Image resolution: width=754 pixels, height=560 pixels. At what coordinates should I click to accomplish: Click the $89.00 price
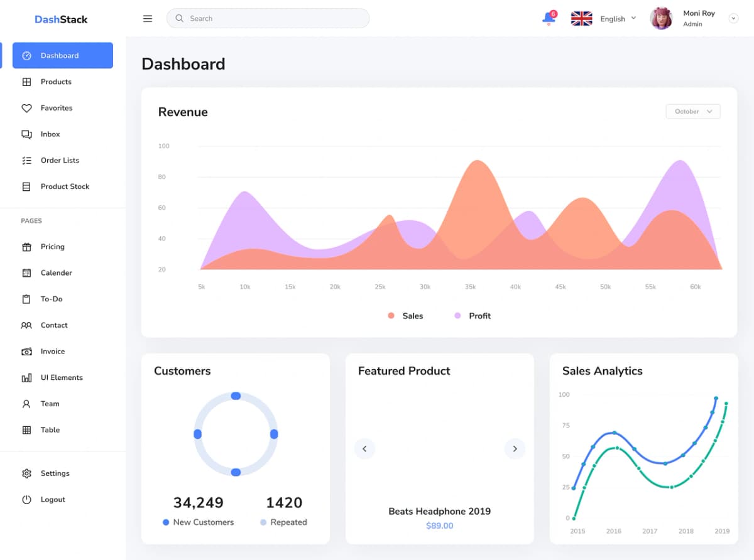point(439,526)
